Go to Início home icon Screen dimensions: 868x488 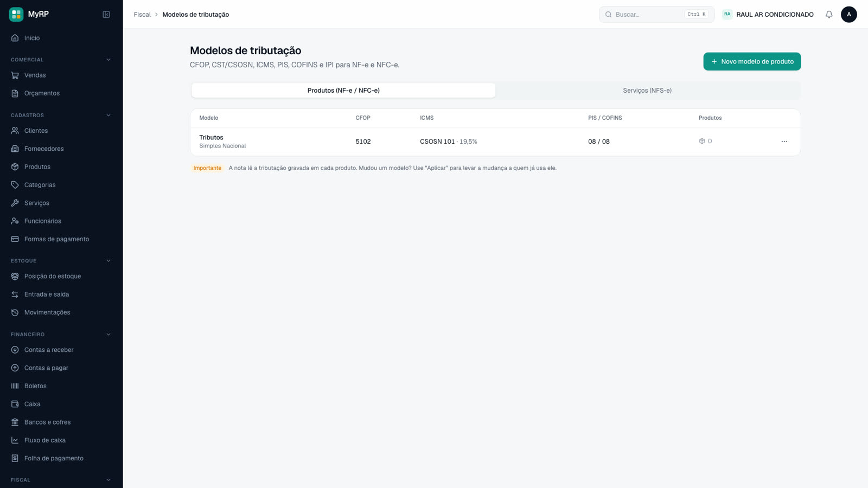15,38
